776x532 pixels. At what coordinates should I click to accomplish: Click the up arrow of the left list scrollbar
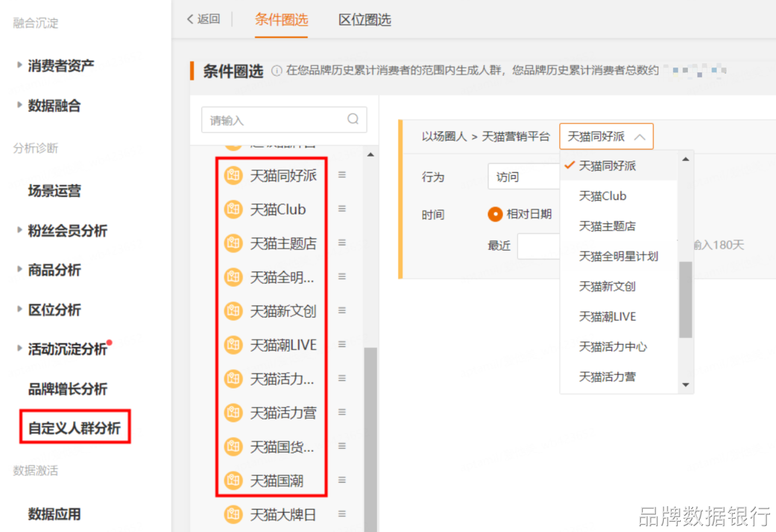370,155
